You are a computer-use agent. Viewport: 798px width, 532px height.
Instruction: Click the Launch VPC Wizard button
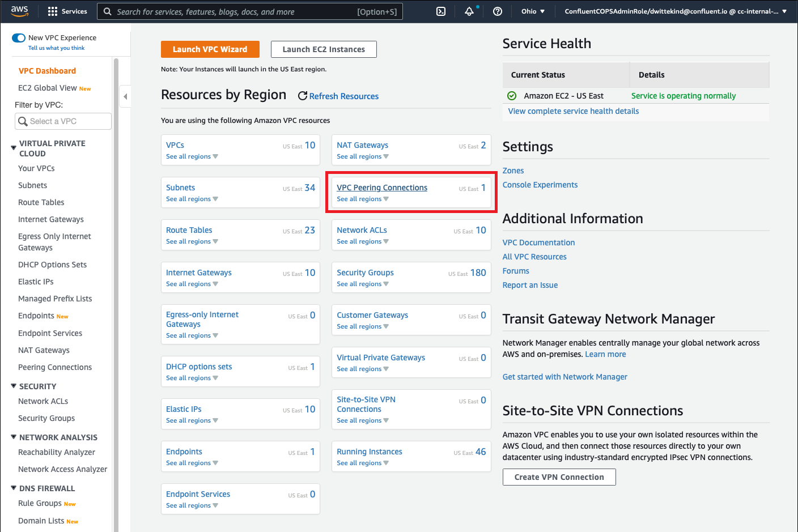pos(210,49)
